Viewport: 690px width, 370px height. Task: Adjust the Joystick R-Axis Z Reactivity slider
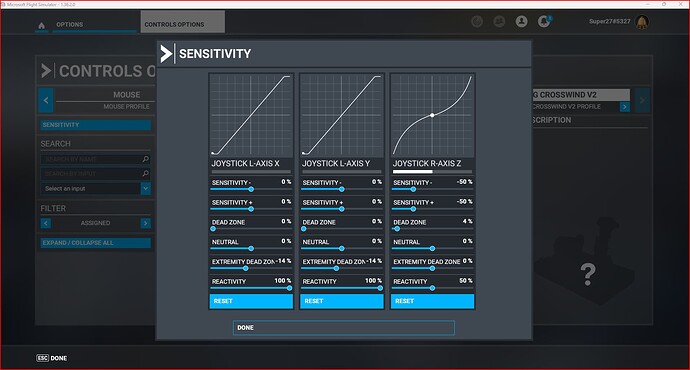[432, 288]
